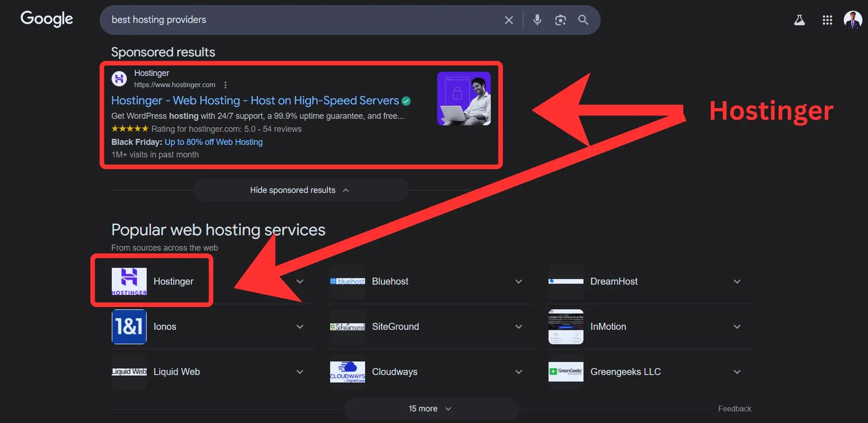This screenshot has height=423, width=868.
Task: Click the Ionos 1&1 logo
Action: coord(129,327)
